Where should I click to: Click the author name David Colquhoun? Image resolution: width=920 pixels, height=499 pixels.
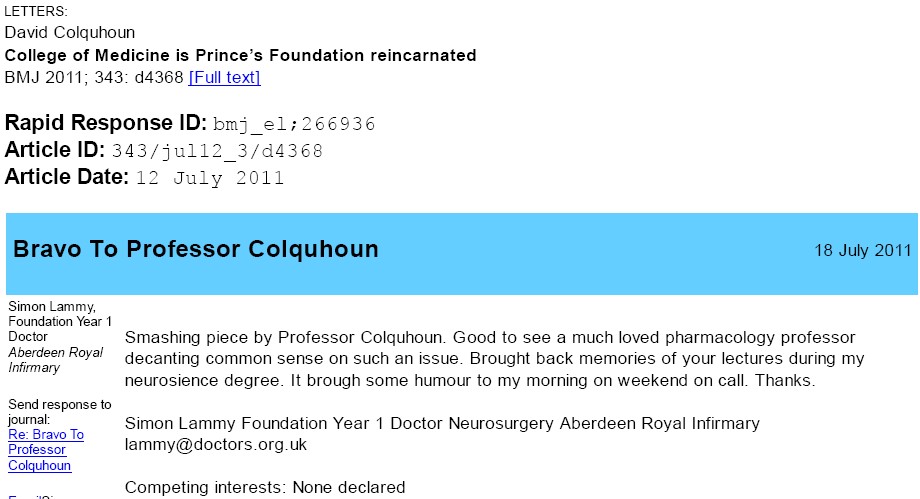point(70,32)
